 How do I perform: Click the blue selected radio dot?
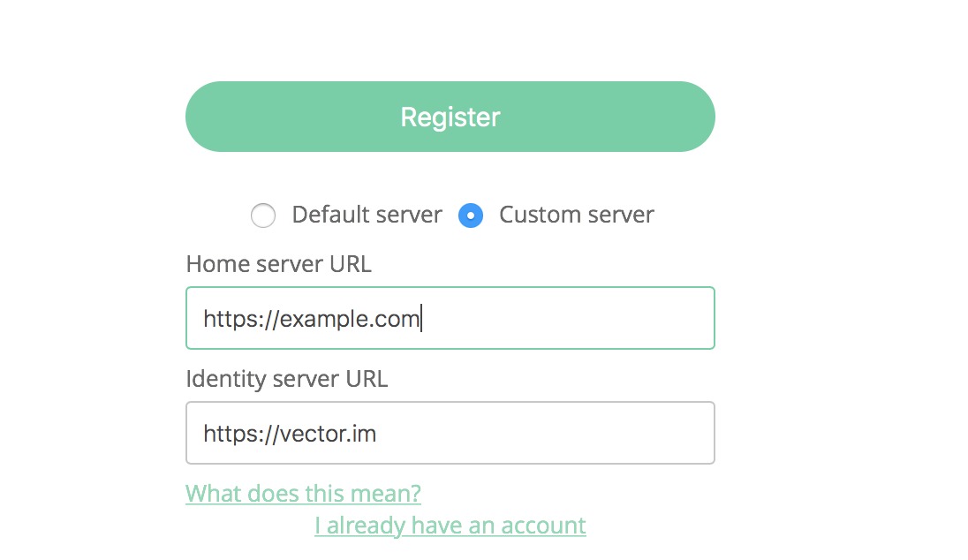[x=471, y=216]
